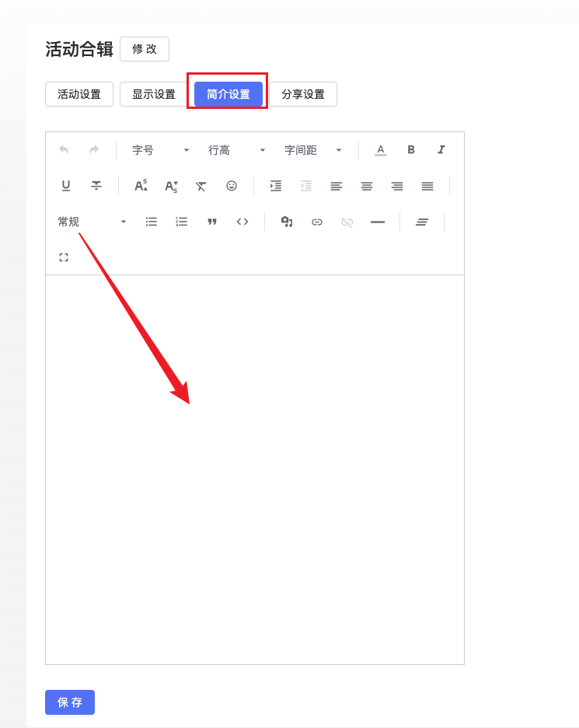Click the strikethrough icon
The image size is (579, 728).
(96, 186)
